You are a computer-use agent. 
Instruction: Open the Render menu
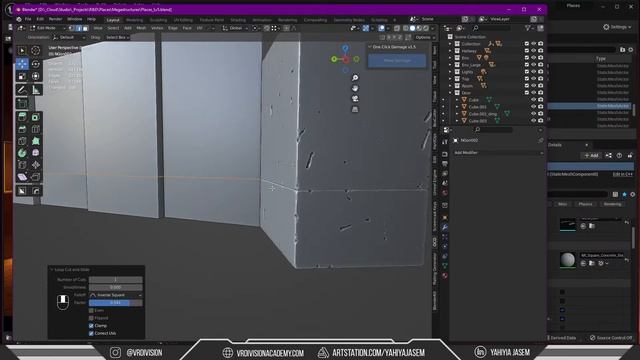click(x=56, y=19)
